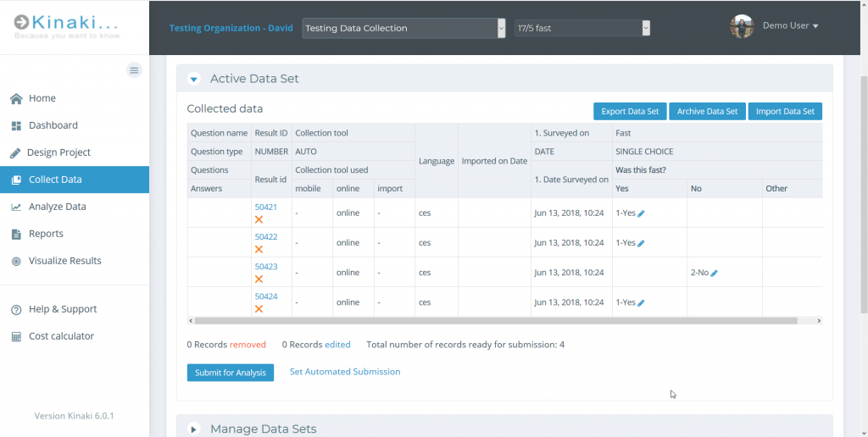Viewport: 868px width, 437px height.
Task: Click the 'edited' records link
Action: click(x=337, y=345)
